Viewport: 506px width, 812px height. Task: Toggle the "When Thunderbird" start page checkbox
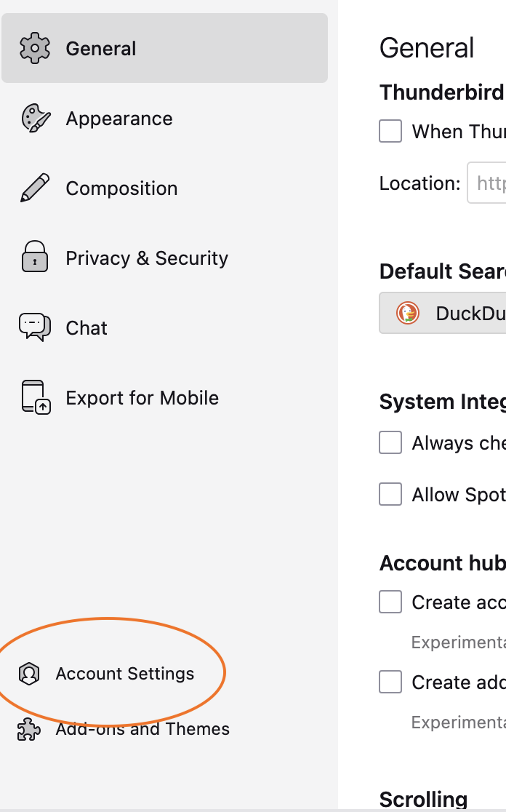tap(390, 132)
